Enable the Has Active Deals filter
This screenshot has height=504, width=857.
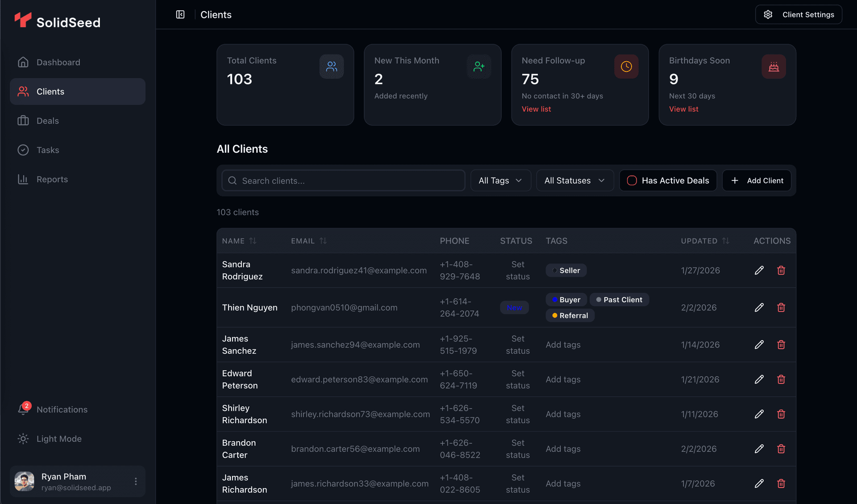668,180
